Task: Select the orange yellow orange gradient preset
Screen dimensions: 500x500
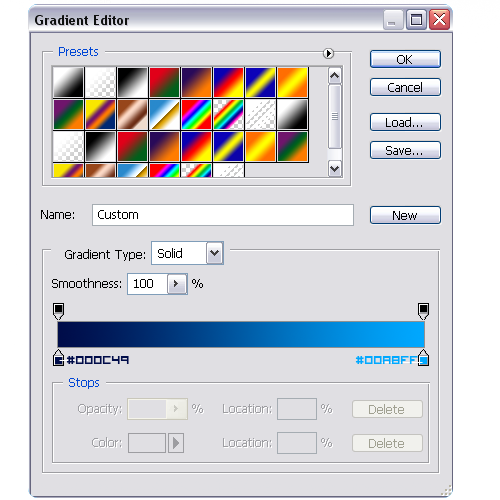Action: (292, 82)
